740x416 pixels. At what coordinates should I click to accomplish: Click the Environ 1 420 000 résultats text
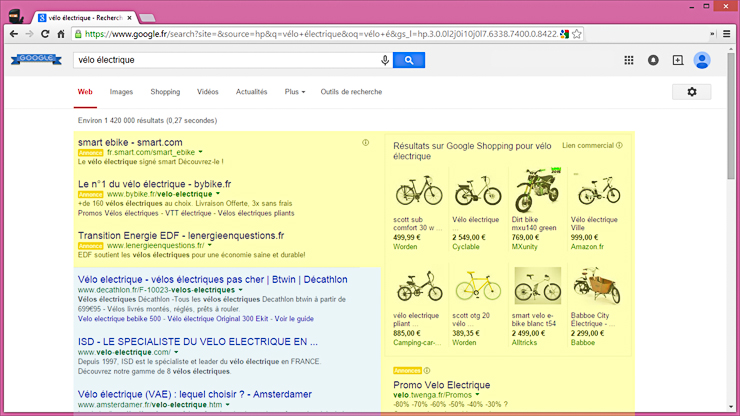pos(147,120)
